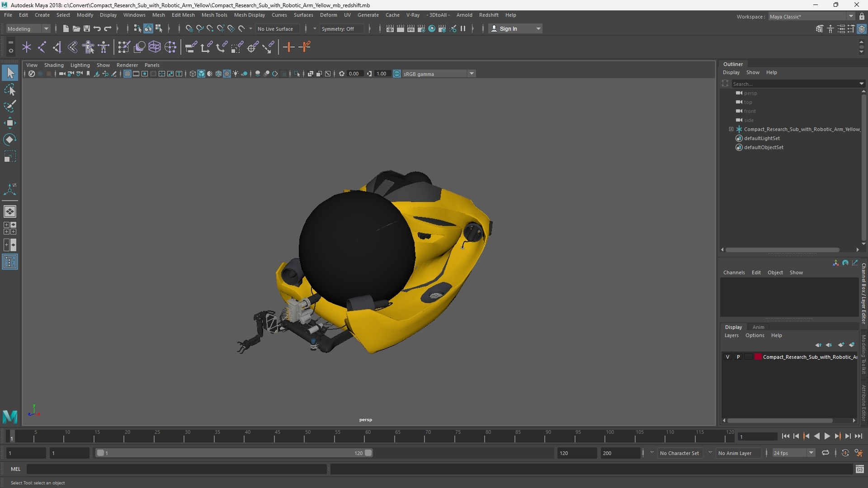Go to start of playback range
Viewport: 868px width, 488px height.
click(x=785, y=436)
